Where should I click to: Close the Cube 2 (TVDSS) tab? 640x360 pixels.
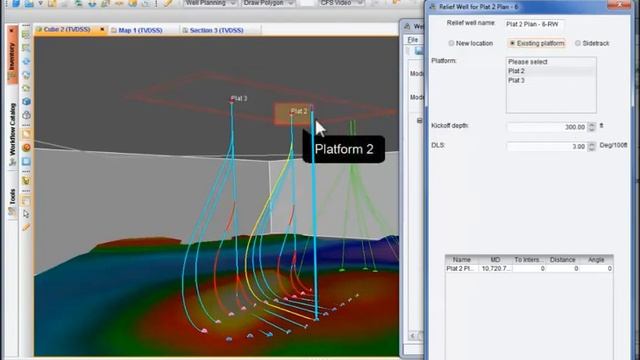click(x=102, y=29)
